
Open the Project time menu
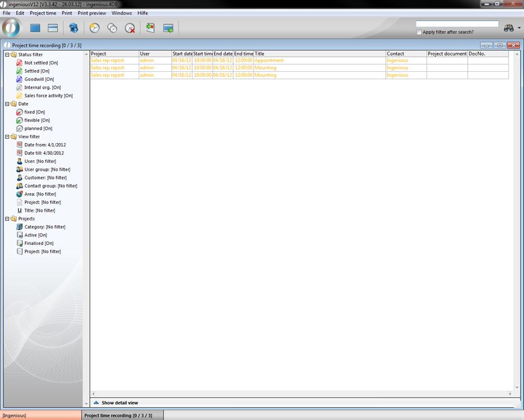[43, 13]
